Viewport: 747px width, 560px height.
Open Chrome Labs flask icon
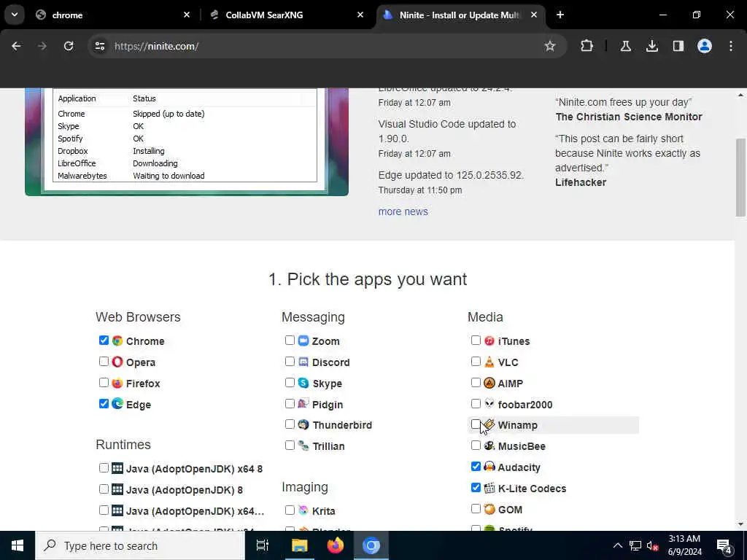click(x=625, y=46)
